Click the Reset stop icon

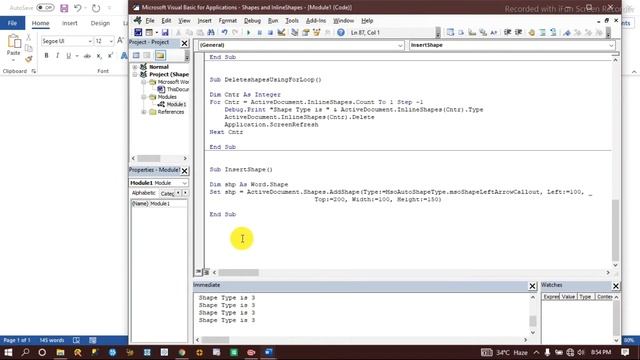coord(270,32)
